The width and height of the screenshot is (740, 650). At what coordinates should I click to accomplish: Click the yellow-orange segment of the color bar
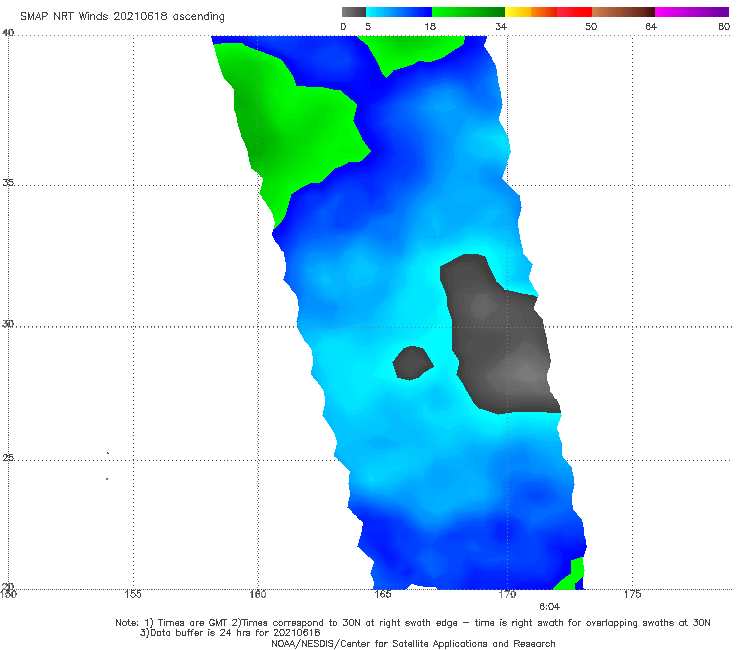tap(531, 12)
